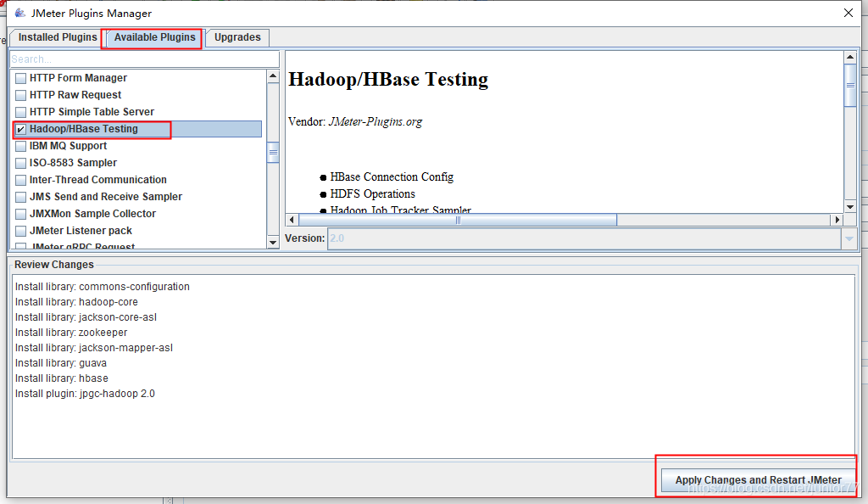Enable the JMXMon Sample Collector checkbox
868x504 pixels.
21,214
